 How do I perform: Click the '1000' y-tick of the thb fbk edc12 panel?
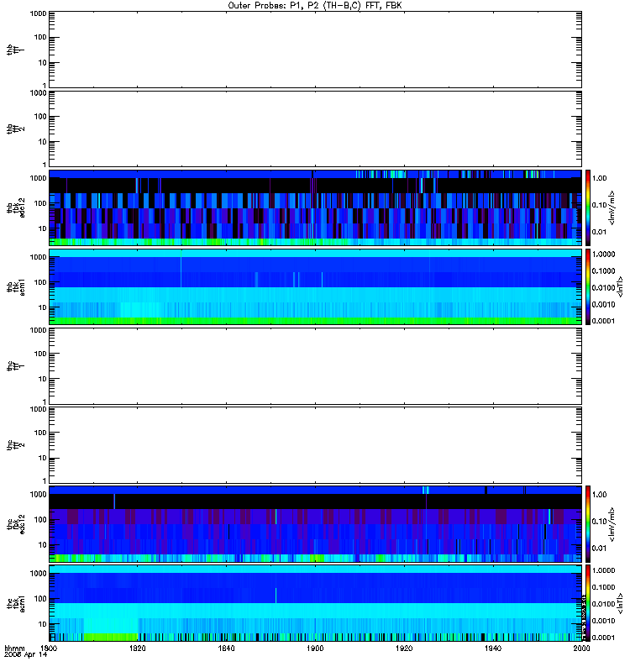pos(38,178)
